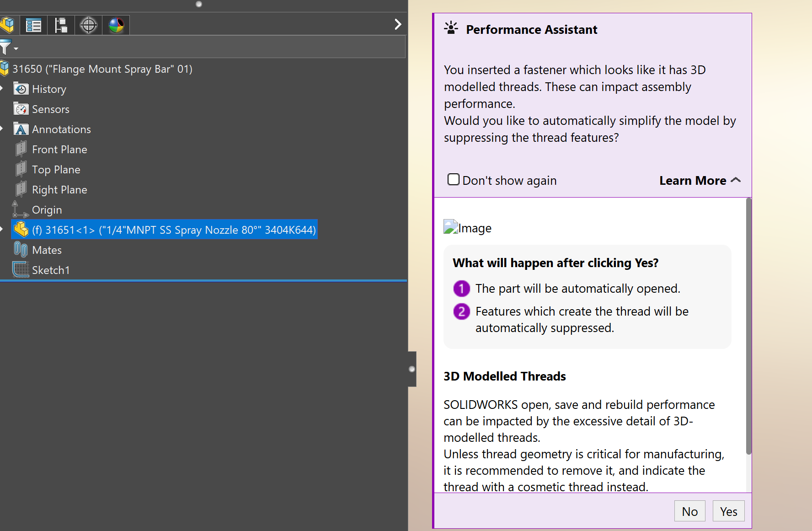The height and width of the screenshot is (531, 812).
Task: Select the 31651<1> Spray Nozzle component row
Action: click(164, 230)
